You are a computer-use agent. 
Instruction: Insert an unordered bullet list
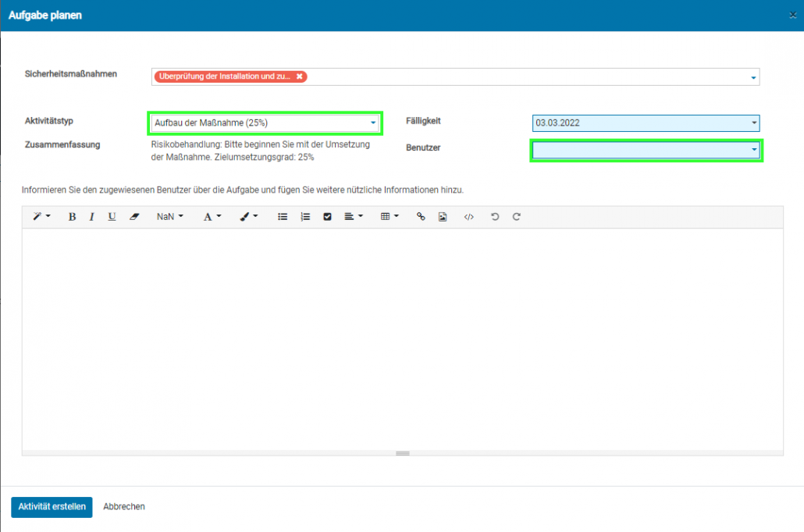[x=283, y=217]
